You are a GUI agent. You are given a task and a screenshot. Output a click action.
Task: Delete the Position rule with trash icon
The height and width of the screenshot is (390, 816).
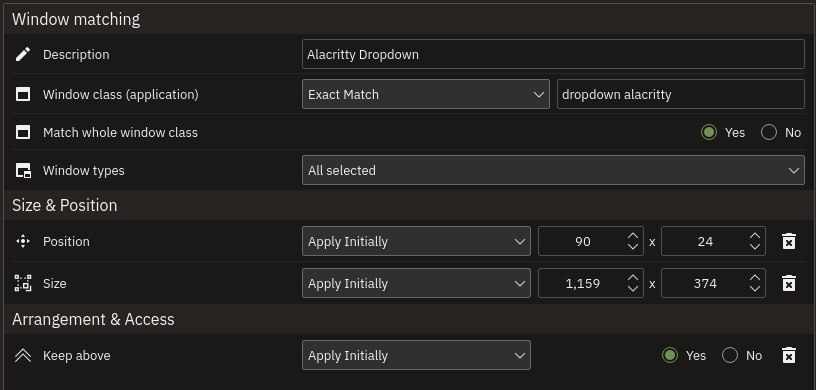pos(789,241)
